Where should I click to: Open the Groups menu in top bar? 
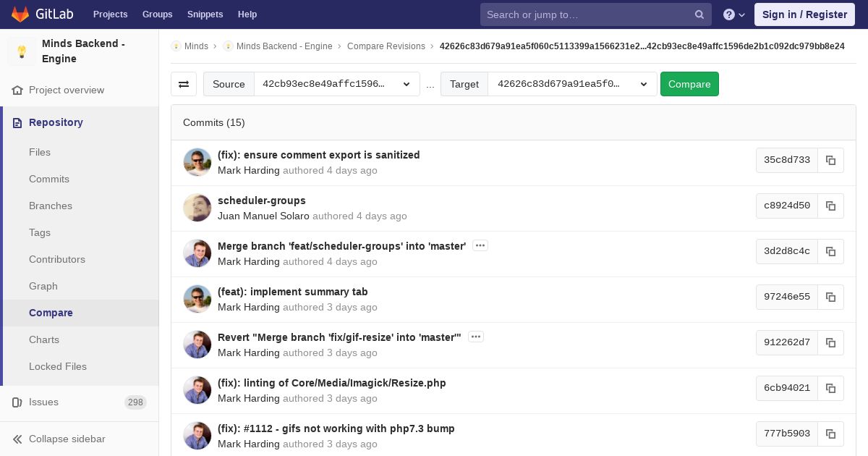pyautogui.click(x=157, y=14)
